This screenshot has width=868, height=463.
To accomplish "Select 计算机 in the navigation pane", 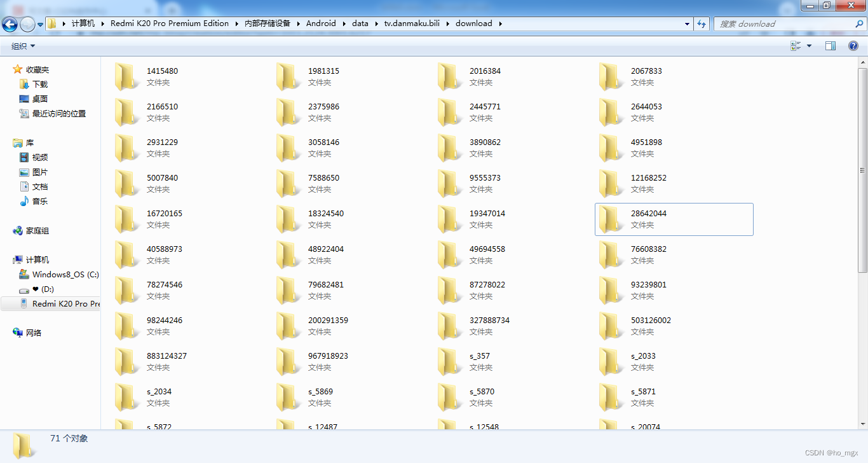I will tap(37, 260).
